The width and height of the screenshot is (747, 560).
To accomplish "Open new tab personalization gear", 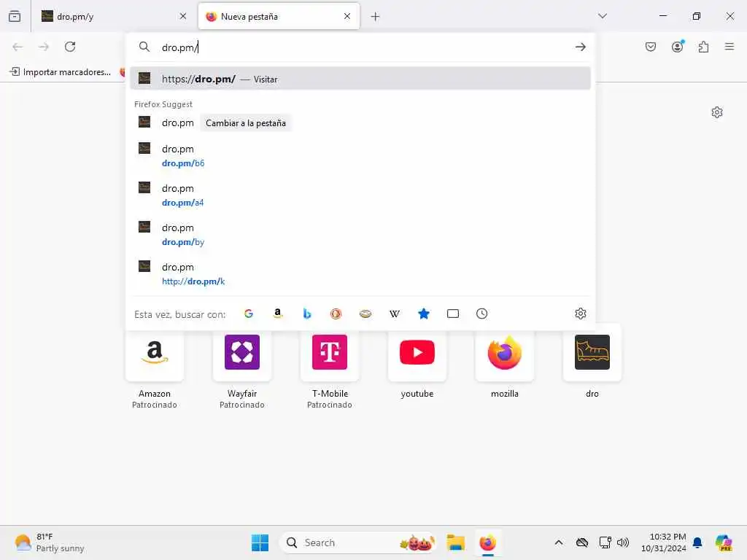I will click(x=717, y=112).
